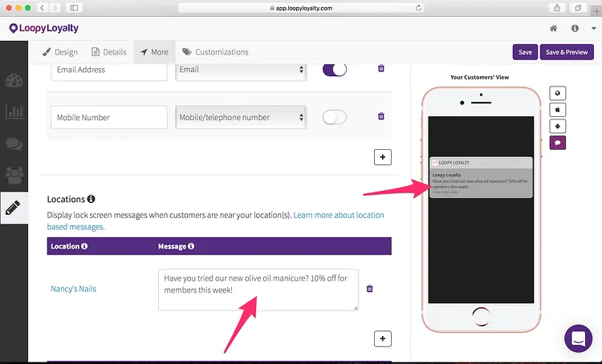
Task: Open the dashboard gauge icon in sidebar
Action: tap(14, 80)
